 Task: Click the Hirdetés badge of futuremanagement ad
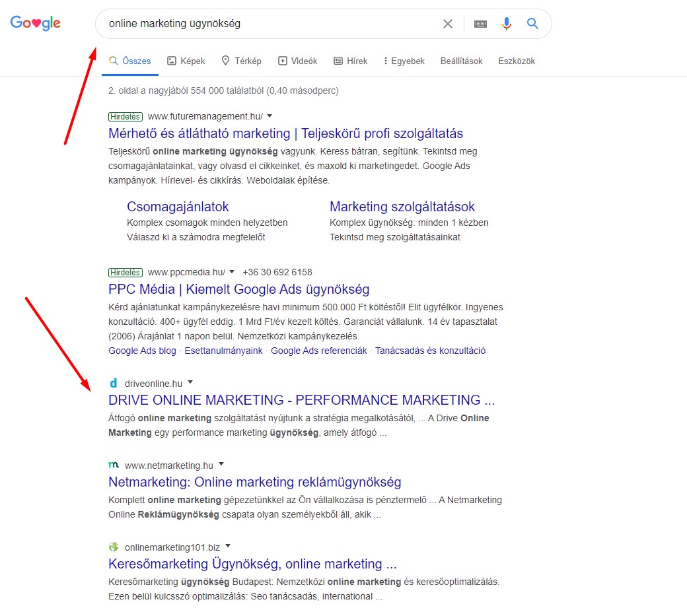[126, 116]
